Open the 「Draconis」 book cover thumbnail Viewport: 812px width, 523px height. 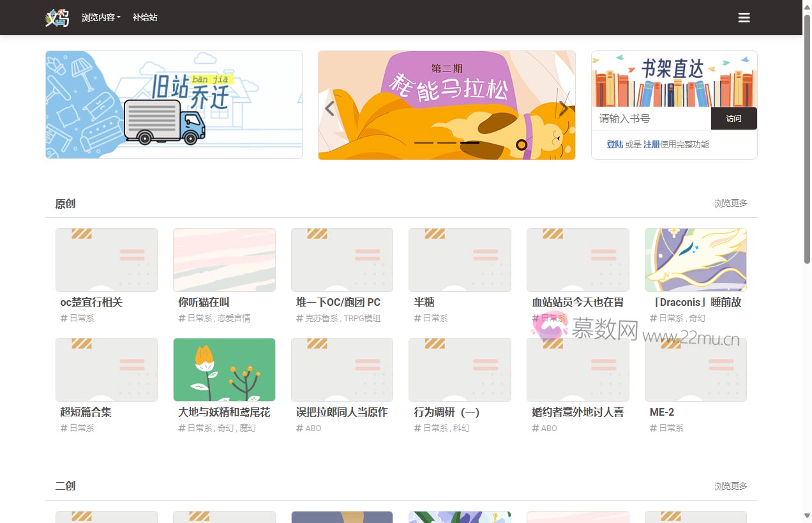click(695, 260)
